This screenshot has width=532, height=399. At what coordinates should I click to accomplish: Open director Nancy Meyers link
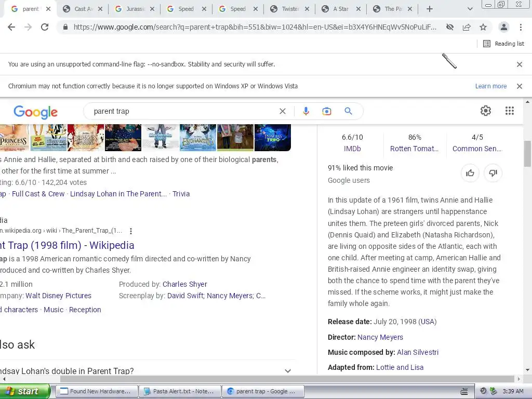(x=380, y=337)
